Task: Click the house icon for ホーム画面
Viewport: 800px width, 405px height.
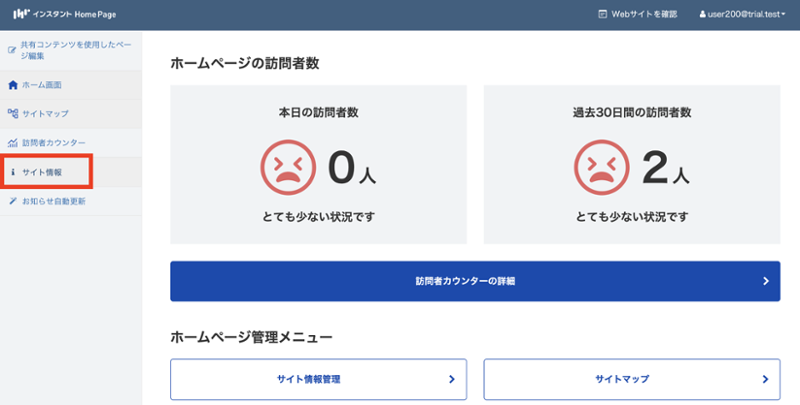Action: (12, 85)
